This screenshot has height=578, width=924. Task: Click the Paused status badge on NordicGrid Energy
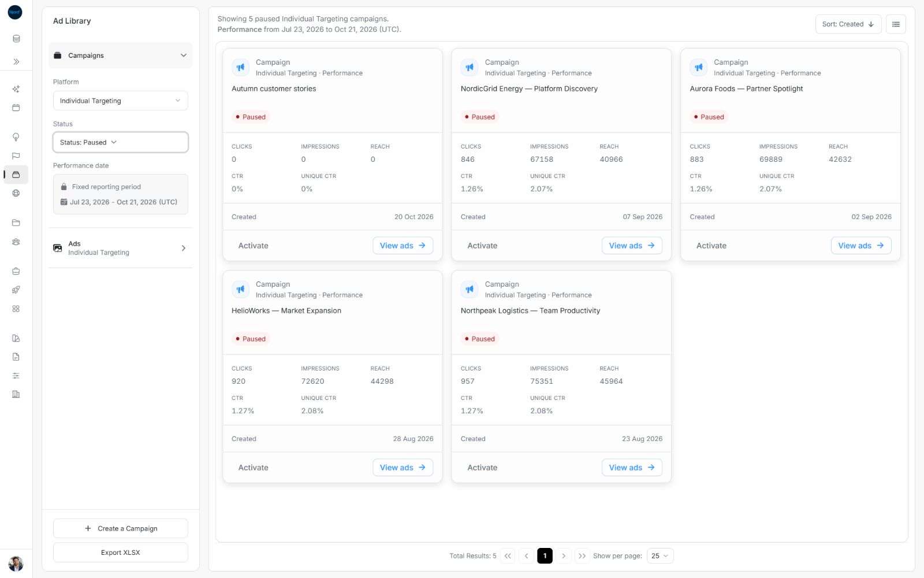click(x=479, y=117)
